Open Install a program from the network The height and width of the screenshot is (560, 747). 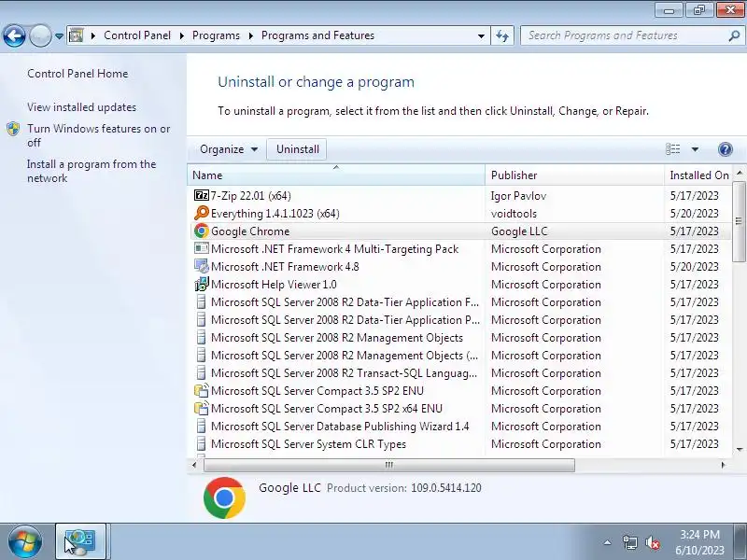click(x=92, y=171)
